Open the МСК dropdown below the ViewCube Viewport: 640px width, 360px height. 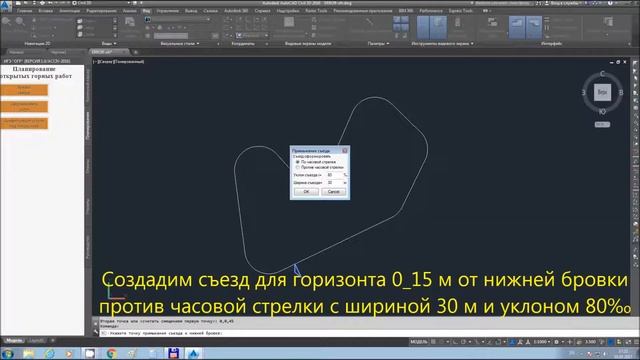pyautogui.click(x=602, y=124)
